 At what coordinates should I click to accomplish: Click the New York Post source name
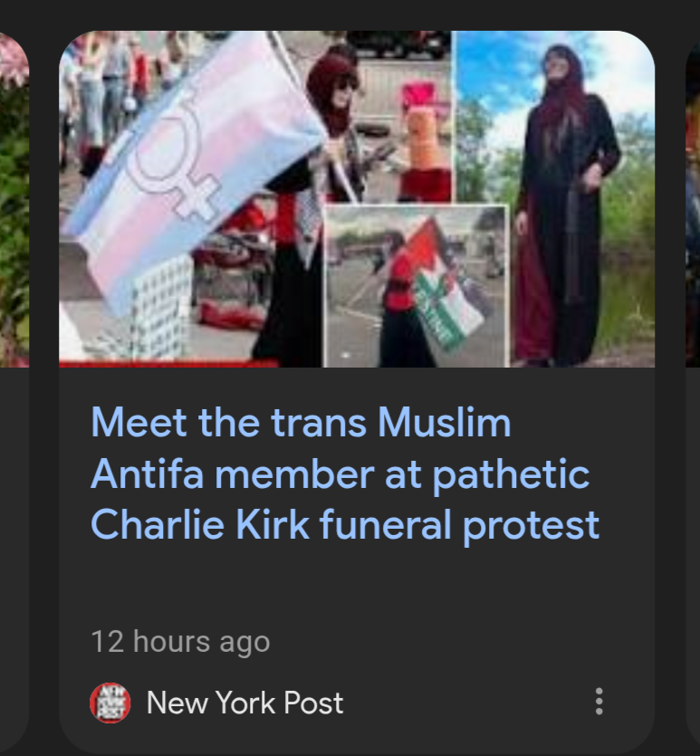(245, 703)
